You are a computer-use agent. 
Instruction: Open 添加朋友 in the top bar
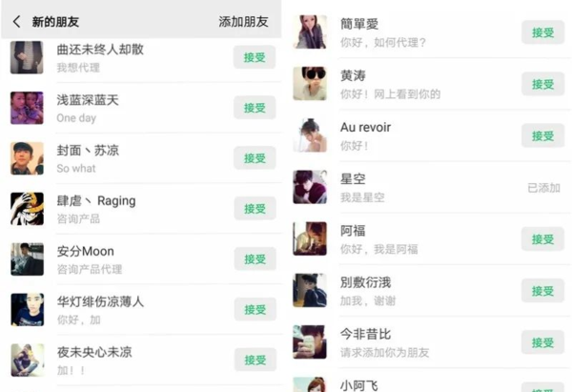[x=243, y=21]
